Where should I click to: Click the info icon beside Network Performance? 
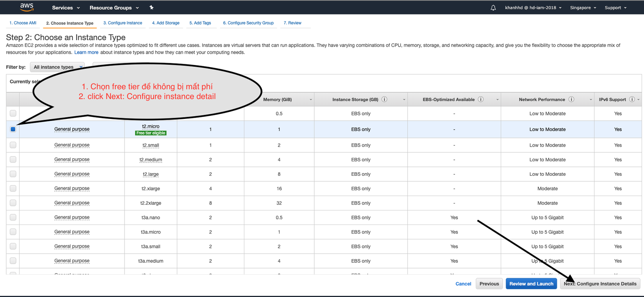point(571,99)
